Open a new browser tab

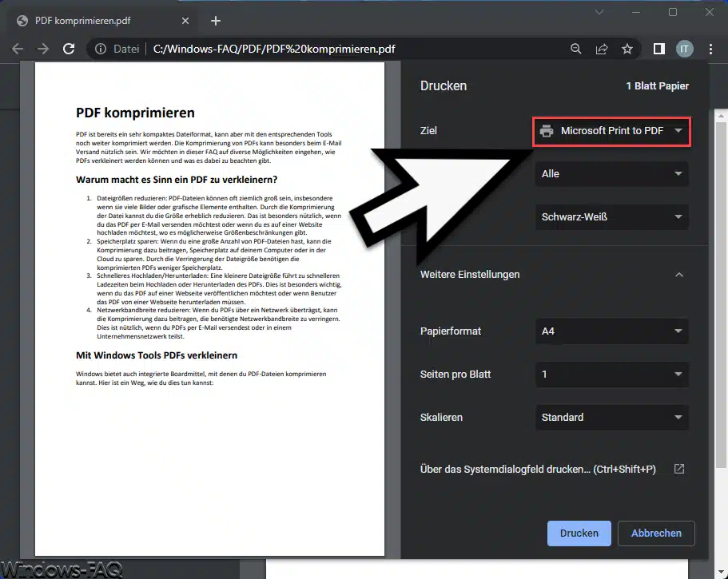[216, 21]
